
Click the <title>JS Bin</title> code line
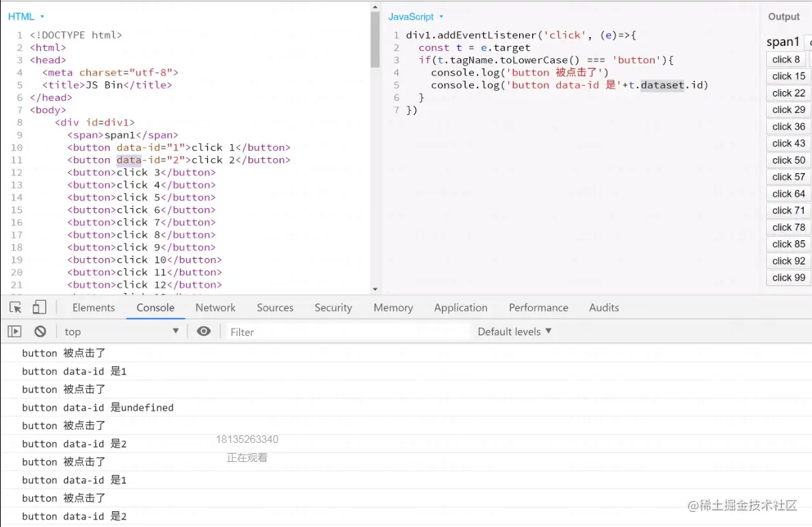(107, 85)
